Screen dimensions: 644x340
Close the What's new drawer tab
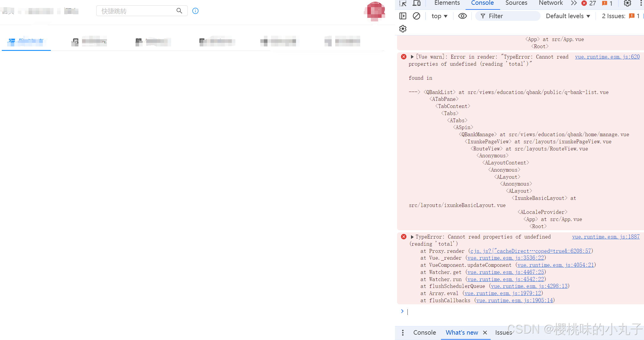(x=485, y=333)
